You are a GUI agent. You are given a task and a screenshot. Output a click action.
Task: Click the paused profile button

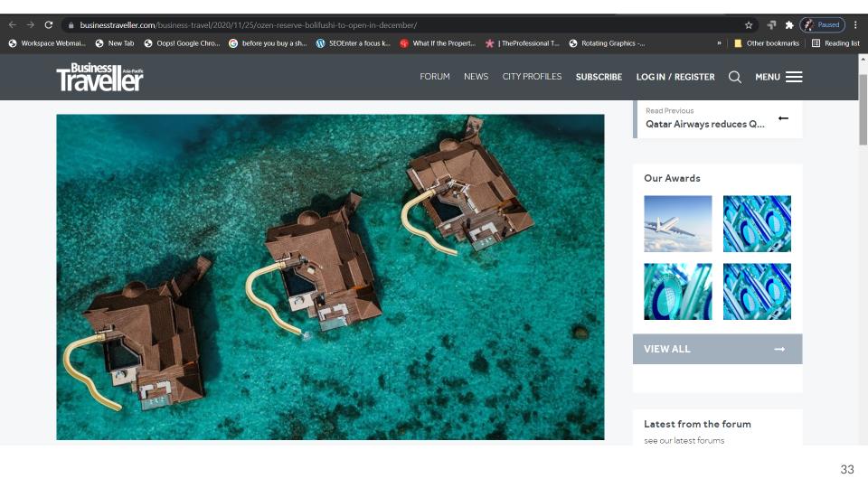click(822, 25)
